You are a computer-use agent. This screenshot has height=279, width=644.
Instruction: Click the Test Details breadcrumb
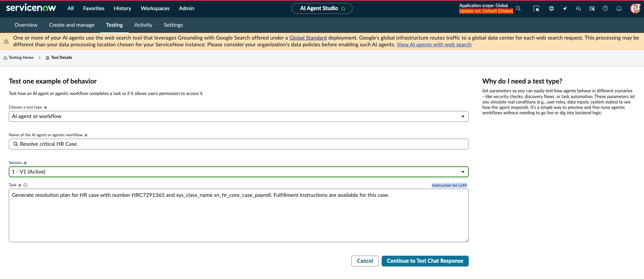61,58
